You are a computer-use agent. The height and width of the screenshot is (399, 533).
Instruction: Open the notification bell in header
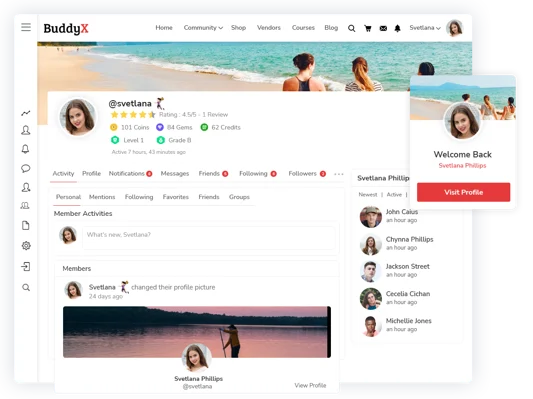pyautogui.click(x=397, y=28)
